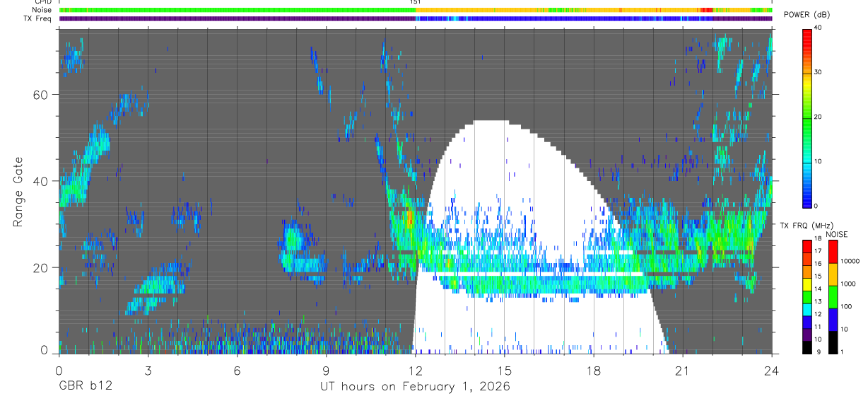Select the "GBR b12" radar beam label
The height and width of the screenshot is (401, 868).
tap(85, 387)
